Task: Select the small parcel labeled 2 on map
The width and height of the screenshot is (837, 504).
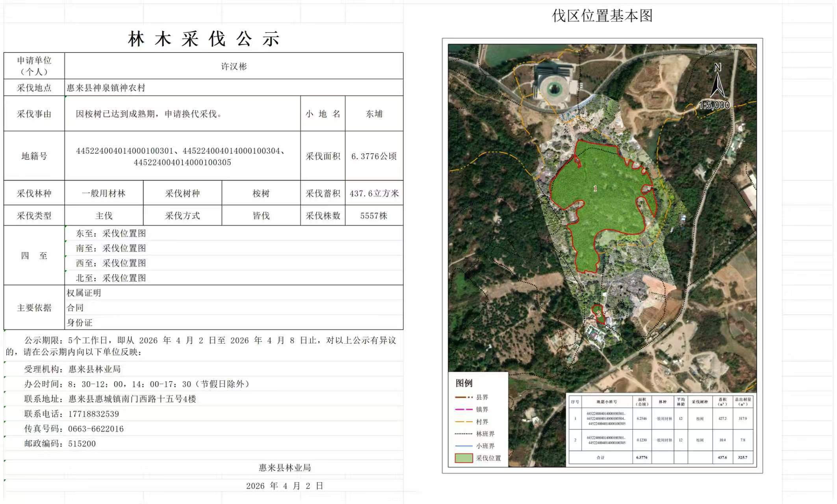Action: (x=598, y=314)
